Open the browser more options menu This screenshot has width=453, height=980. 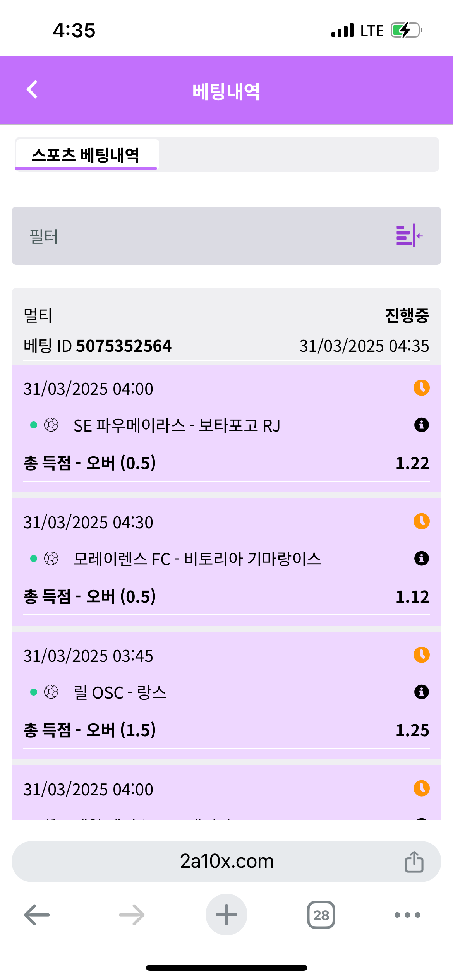coord(407,915)
